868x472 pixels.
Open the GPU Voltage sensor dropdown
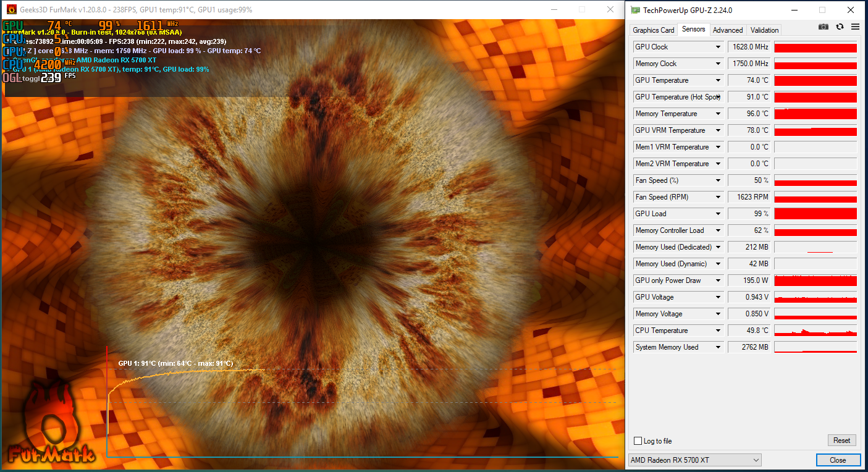point(718,297)
